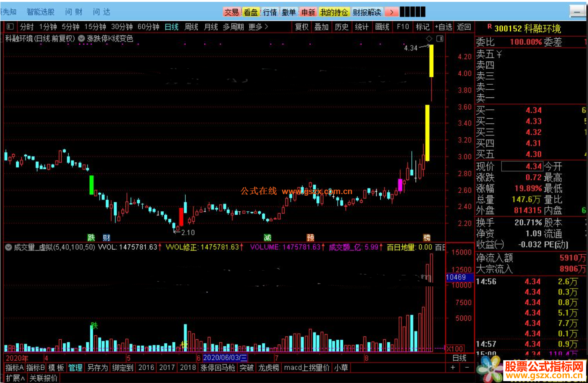Expand the 更多 periods list
Viewport: 588px width, 383px height.
[x=258, y=27]
